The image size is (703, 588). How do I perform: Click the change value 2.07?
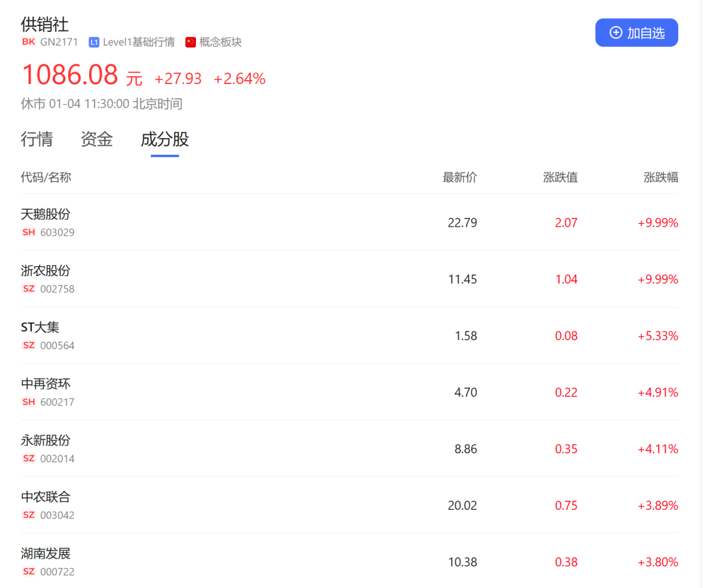566,223
